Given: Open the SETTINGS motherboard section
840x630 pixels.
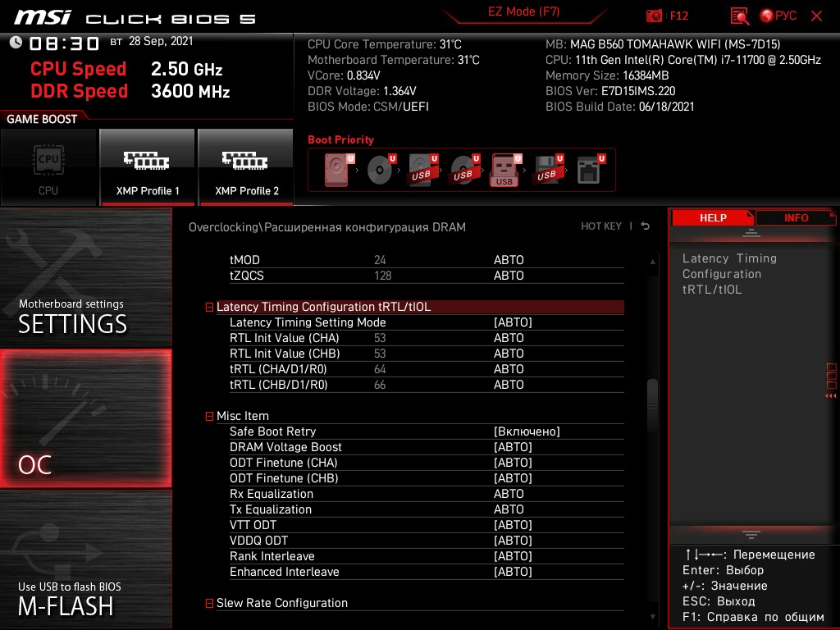Looking at the screenshot, I should [x=86, y=277].
